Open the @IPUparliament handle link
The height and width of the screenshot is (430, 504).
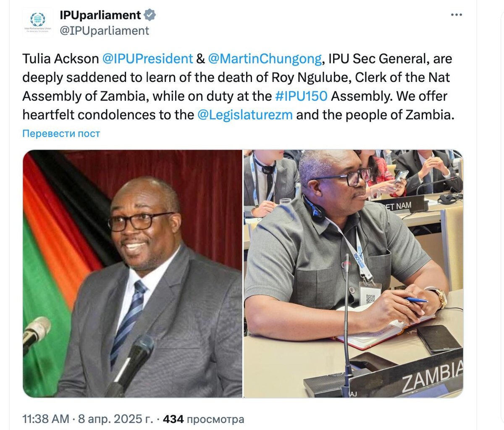pos(104,31)
